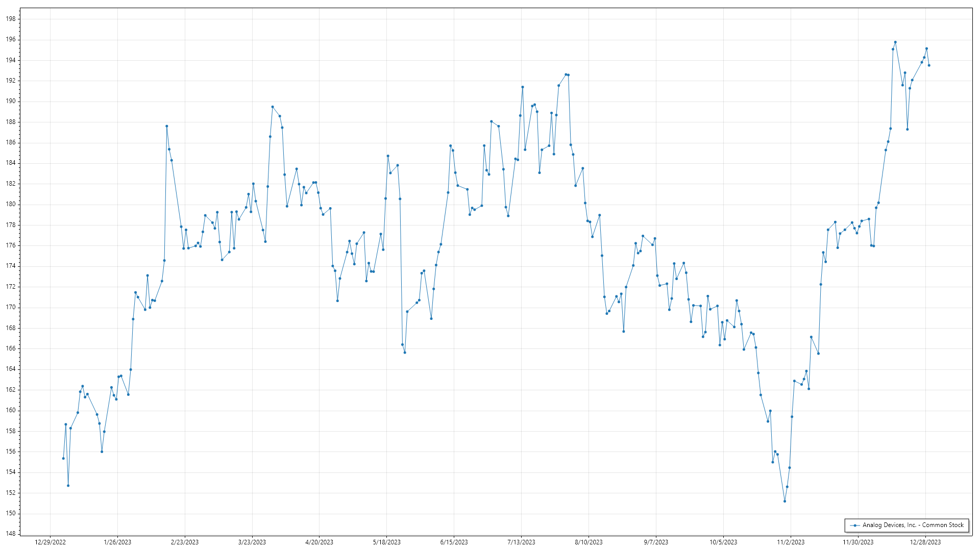Screen dimensions: 980x551
Task: Click the 7/13/2023 x-axis date label
Action: (521, 542)
